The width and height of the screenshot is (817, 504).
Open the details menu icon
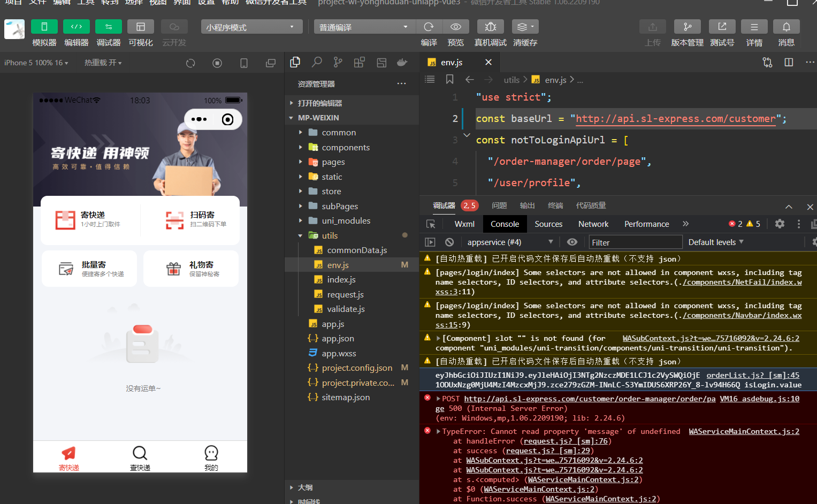[x=754, y=27]
